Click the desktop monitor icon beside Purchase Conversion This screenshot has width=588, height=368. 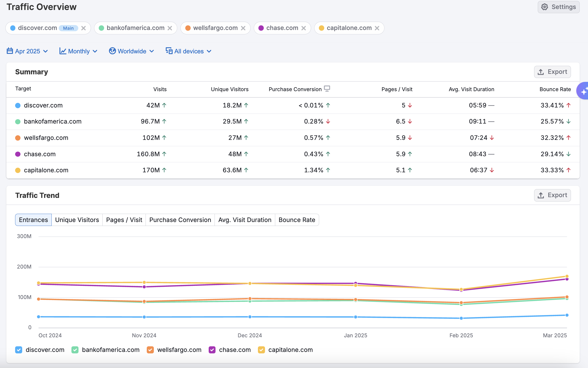(x=327, y=88)
